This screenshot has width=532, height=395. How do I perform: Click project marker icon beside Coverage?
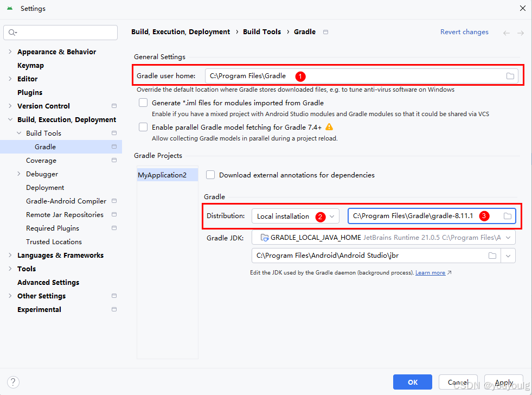point(114,160)
